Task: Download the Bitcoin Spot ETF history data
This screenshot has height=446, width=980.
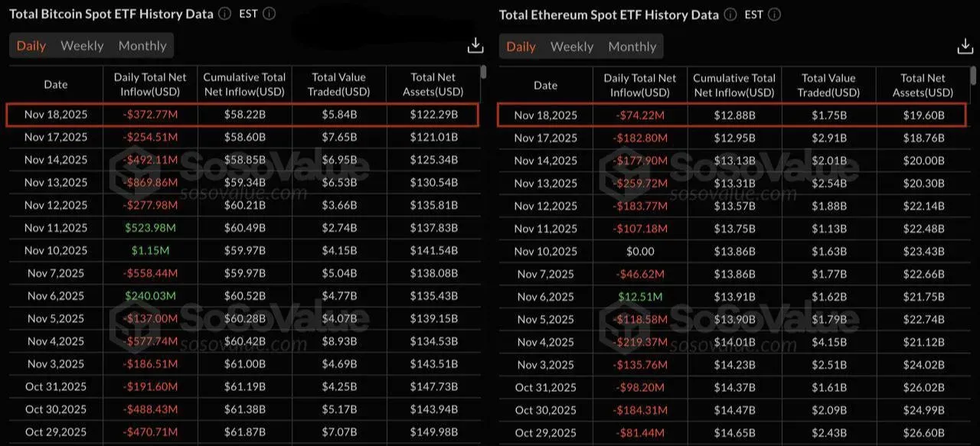Action: 475,46
